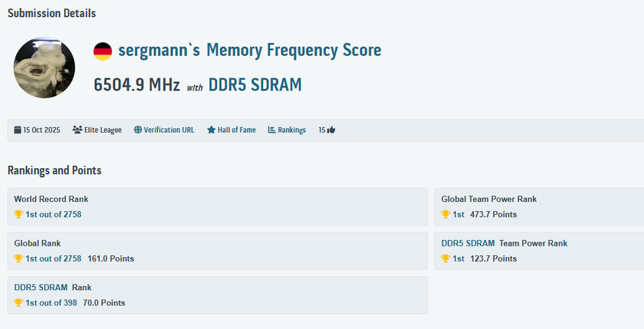
Task: Select the Elite League link
Action: click(x=103, y=130)
